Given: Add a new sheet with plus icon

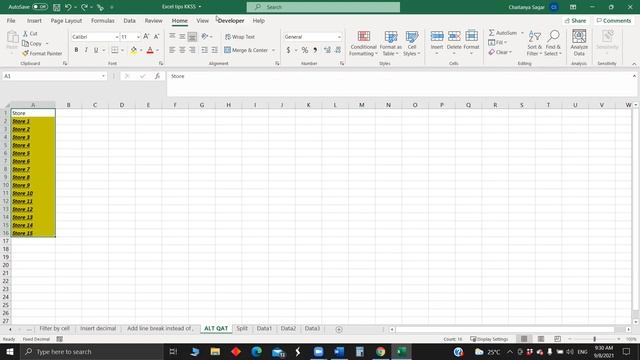Looking at the screenshot, I should 339,329.
